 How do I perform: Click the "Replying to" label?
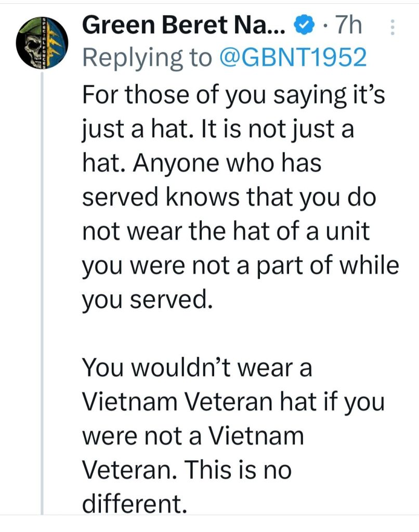point(147,58)
